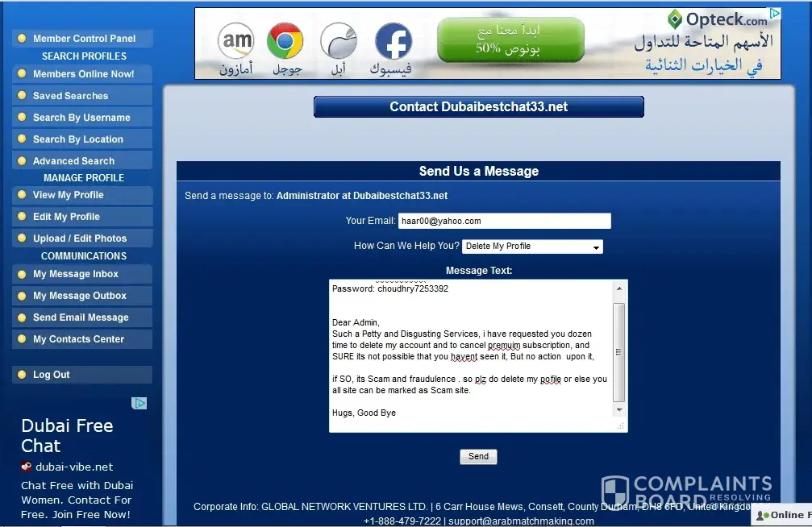
Task: Click the AdChoices icon above Dubai Free Chat
Action: (139, 403)
